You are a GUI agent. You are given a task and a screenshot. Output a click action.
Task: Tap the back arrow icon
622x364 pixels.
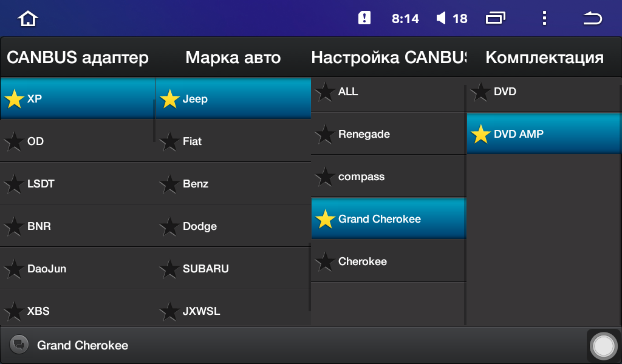(x=592, y=18)
